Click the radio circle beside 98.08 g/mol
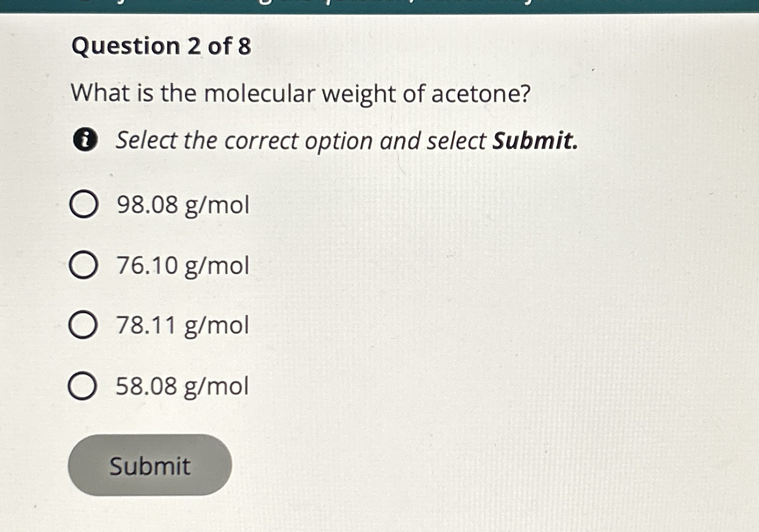759x532 pixels. [85, 205]
